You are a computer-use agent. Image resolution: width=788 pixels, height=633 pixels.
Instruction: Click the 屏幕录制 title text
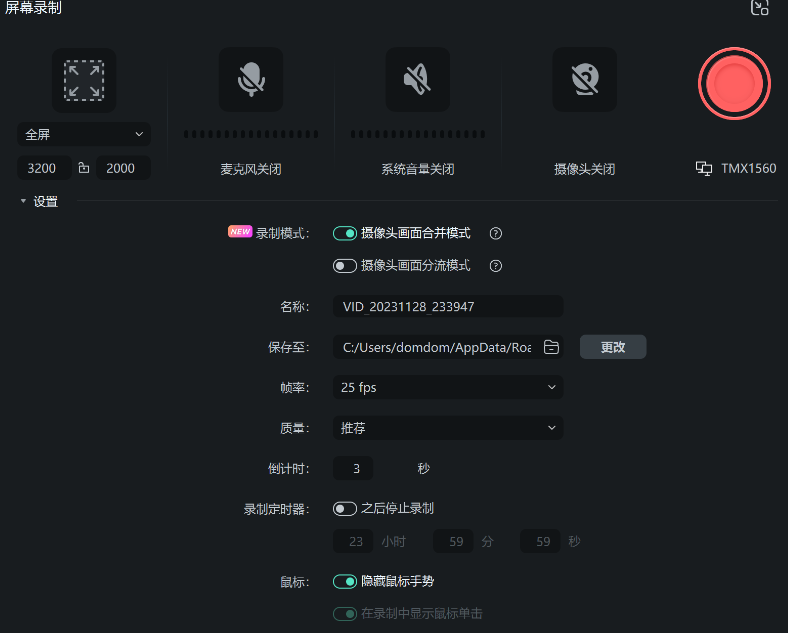coord(33,8)
